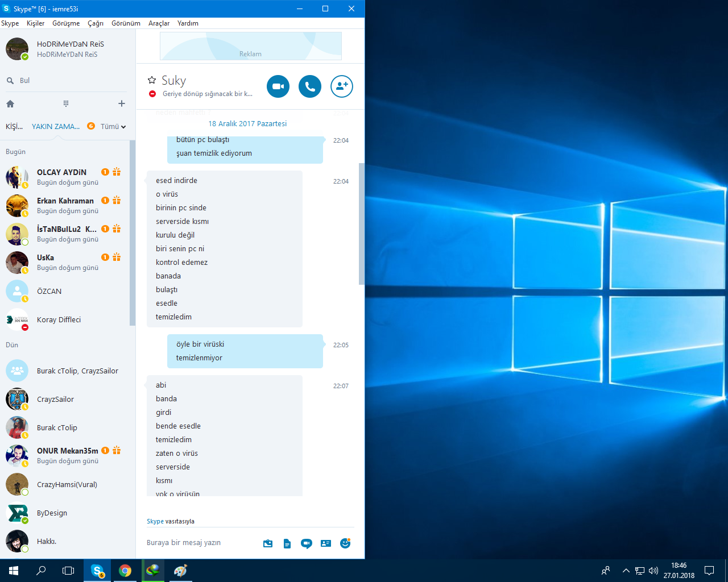
Task: Start a video call with Suky
Action: coord(278,86)
